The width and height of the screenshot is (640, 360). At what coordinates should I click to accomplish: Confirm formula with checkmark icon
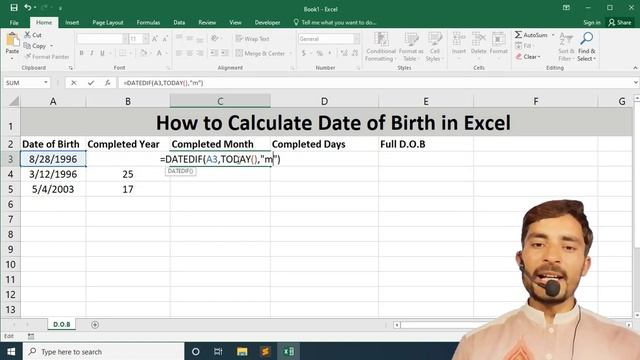pyautogui.click(x=91, y=83)
